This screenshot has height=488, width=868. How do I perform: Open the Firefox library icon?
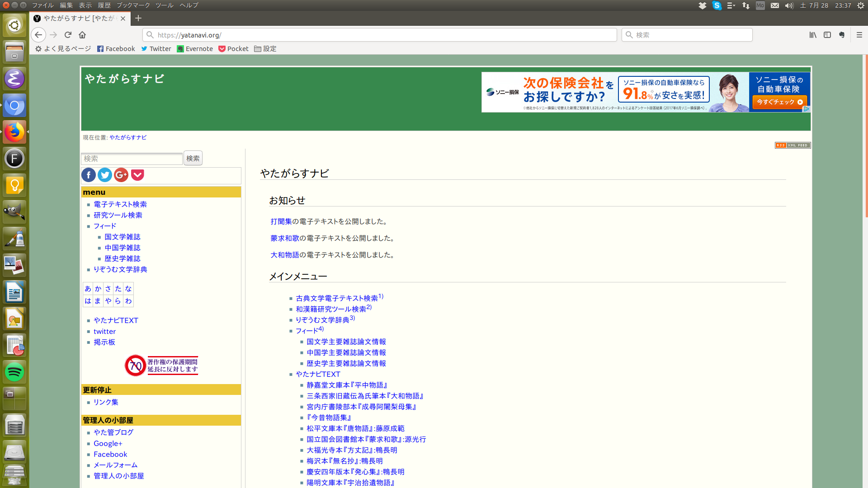812,35
